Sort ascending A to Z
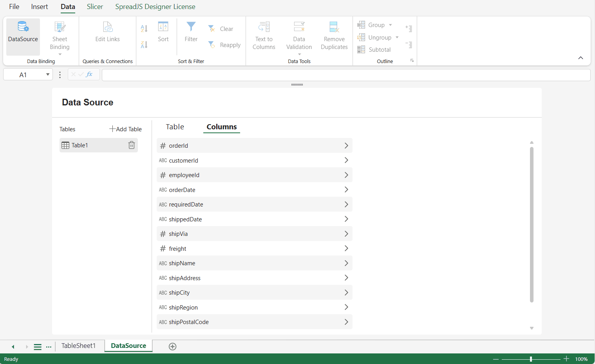Image resolution: width=595 pixels, height=364 pixels. point(144,28)
